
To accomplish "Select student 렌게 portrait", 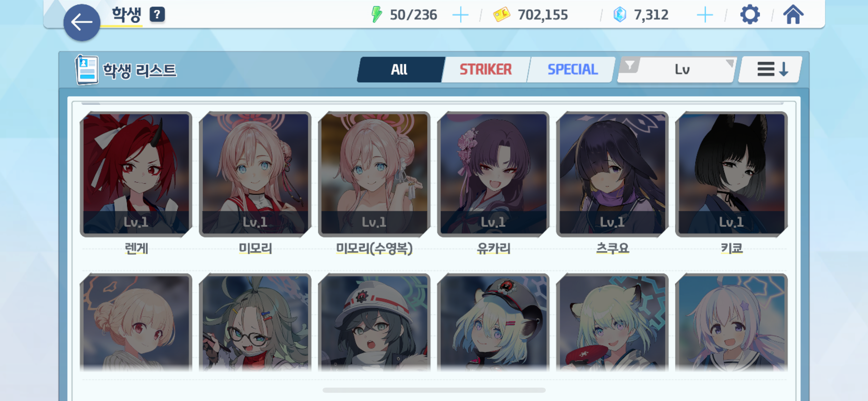I will click(x=136, y=174).
